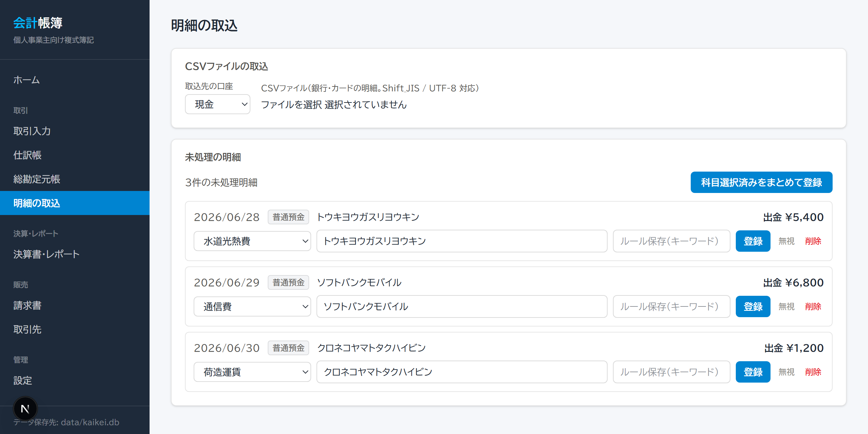Click データ保存先: data/kaikei.db footer text
Screen dimensions: 868x434
66,422
